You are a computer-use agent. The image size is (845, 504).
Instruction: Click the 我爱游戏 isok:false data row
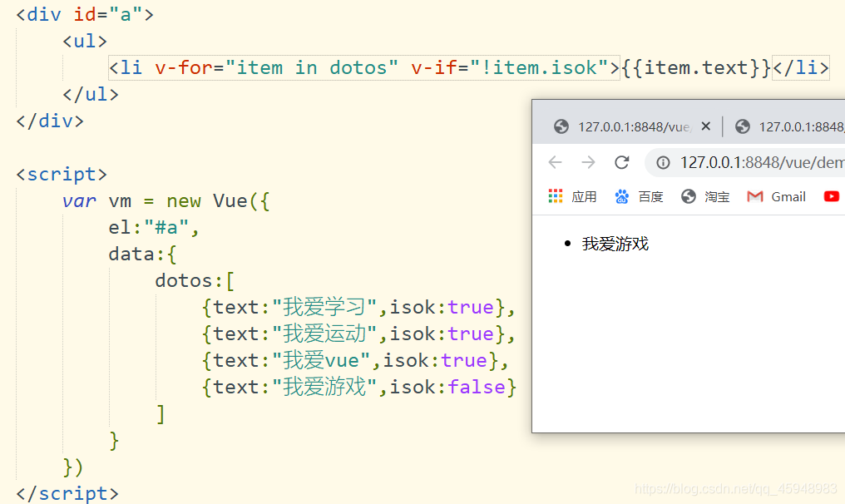(359, 387)
